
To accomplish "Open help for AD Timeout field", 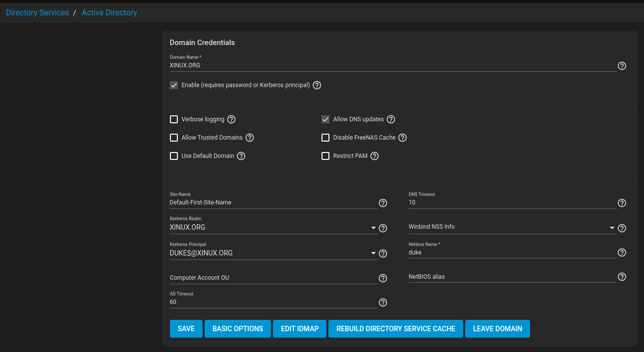I will tap(383, 302).
